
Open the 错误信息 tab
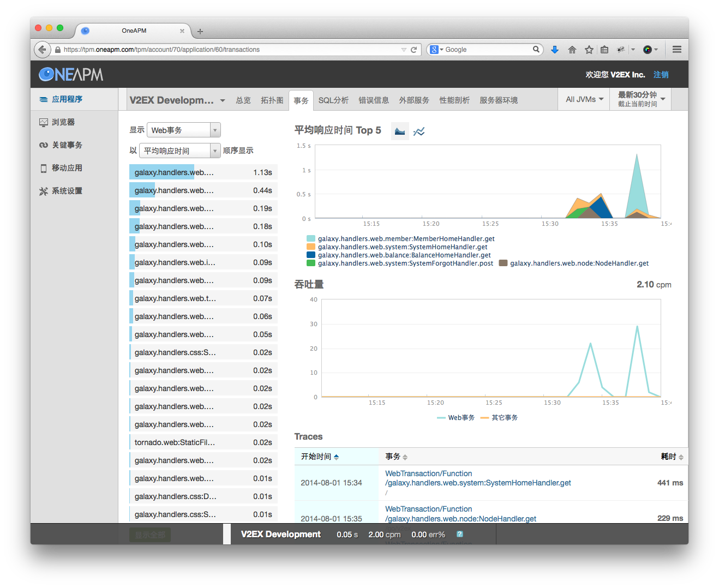click(x=374, y=100)
